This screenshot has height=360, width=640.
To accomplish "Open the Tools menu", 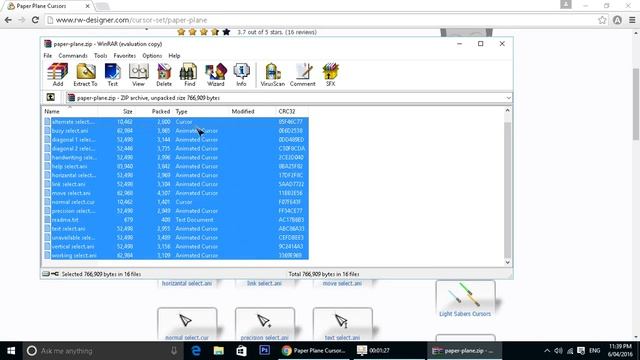I will coord(100,56).
